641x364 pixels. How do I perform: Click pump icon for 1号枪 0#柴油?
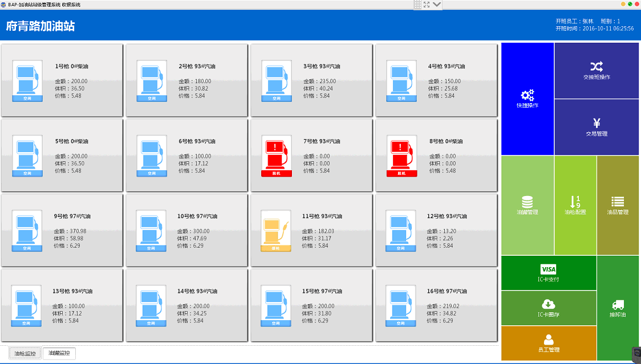[x=27, y=81]
